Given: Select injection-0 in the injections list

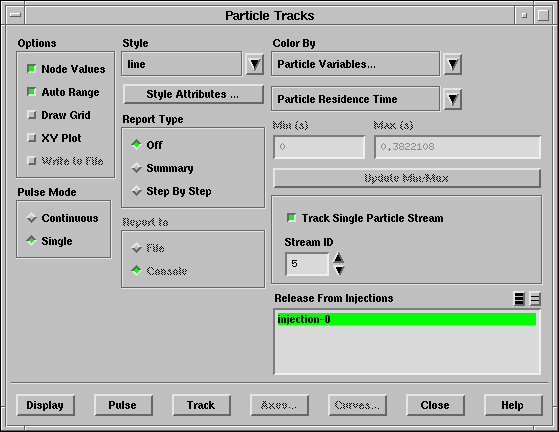Looking at the screenshot, I should click(406, 319).
